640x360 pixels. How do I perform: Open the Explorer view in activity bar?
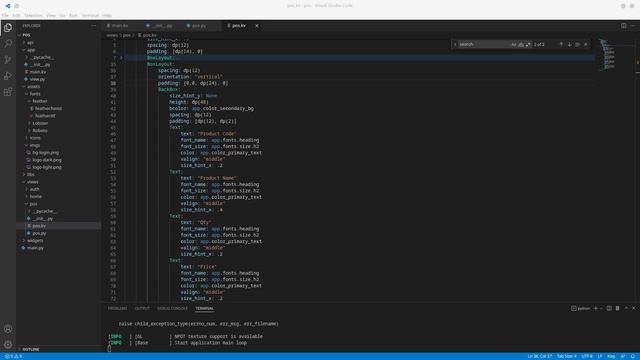8,28
